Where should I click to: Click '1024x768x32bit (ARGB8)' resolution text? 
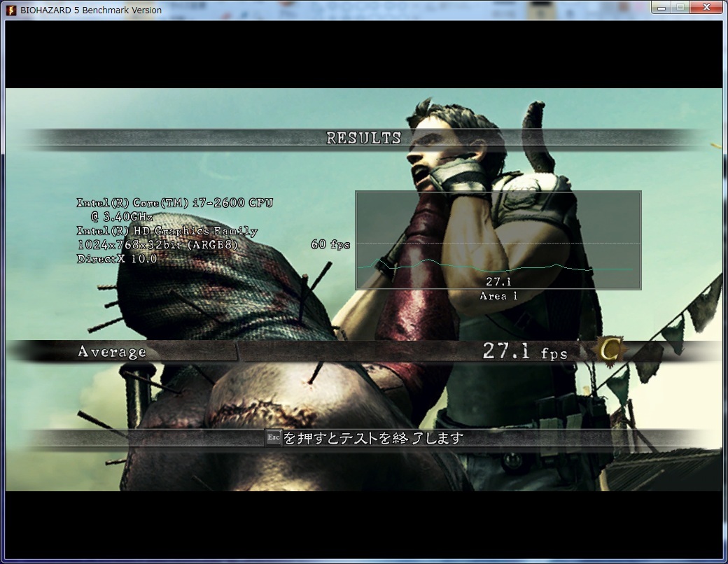(157, 245)
